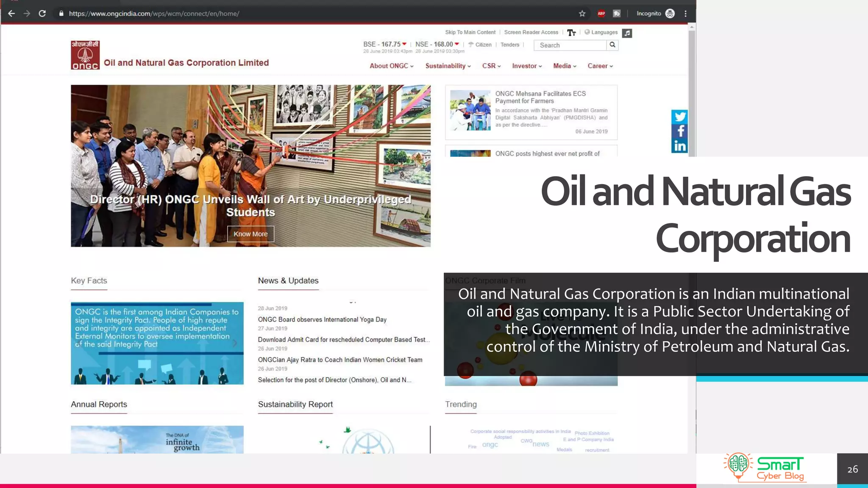Click the search magnifier icon

(x=612, y=45)
